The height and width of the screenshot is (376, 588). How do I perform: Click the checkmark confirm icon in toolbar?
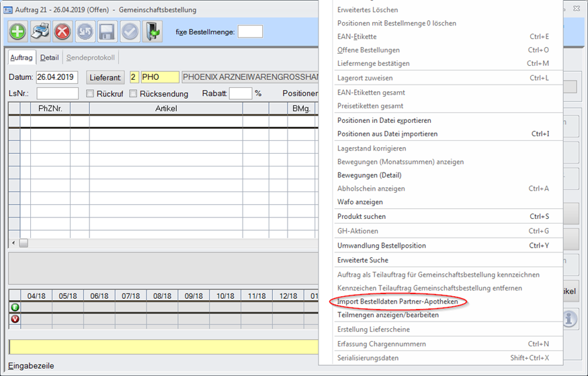click(130, 32)
